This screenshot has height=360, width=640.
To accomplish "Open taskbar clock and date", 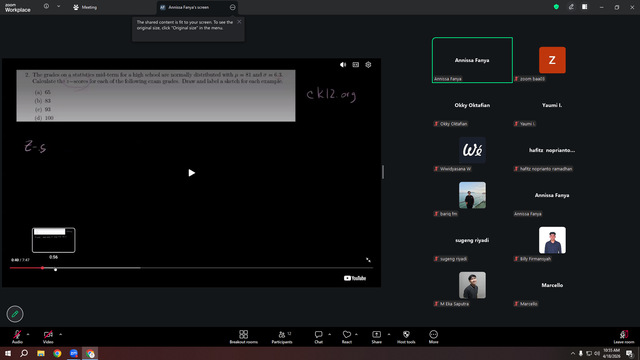I will click(611, 353).
